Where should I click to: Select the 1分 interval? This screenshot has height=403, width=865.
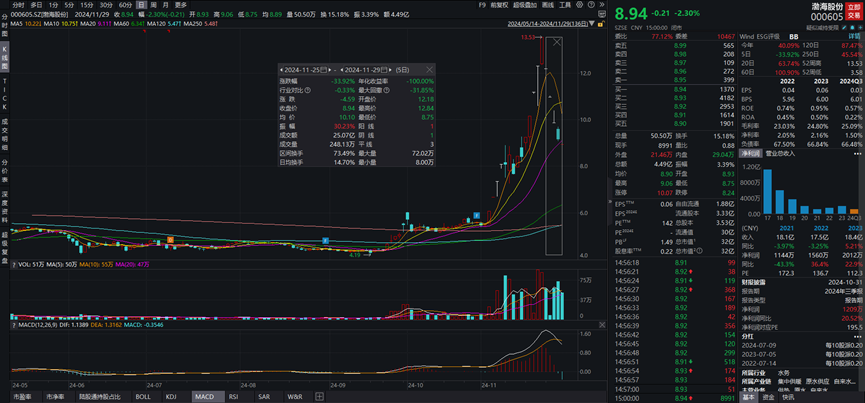click(x=53, y=4)
